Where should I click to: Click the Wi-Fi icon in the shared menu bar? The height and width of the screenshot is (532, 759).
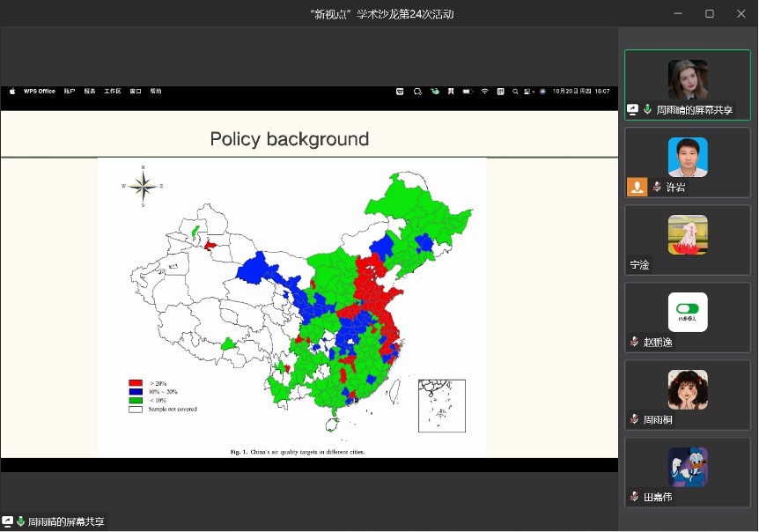pyautogui.click(x=484, y=91)
